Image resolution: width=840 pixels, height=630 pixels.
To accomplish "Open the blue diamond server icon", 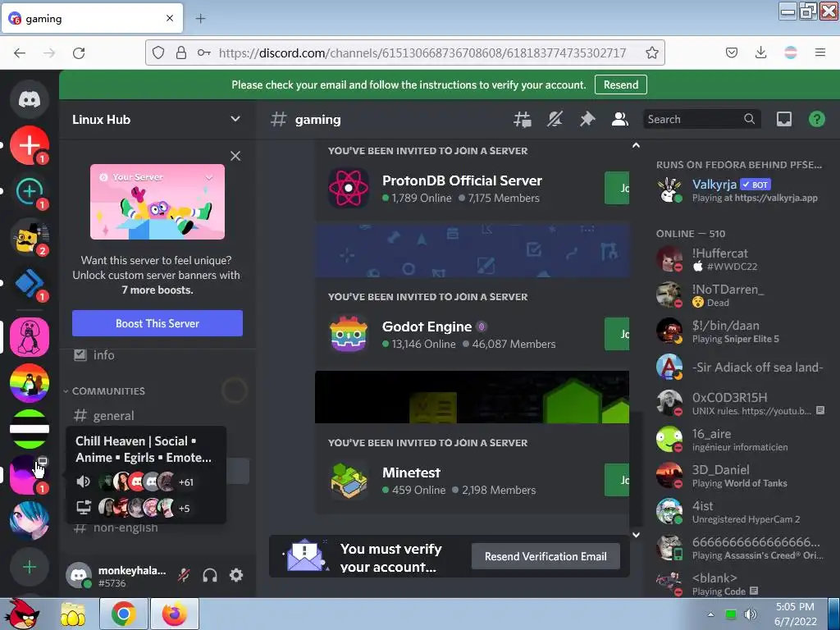I will pyautogui.click(x=30, y=283).
